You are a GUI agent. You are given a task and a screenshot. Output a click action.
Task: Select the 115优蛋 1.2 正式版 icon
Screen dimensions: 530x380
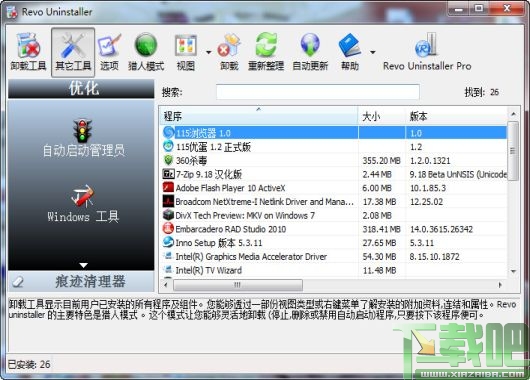[168, 146]
